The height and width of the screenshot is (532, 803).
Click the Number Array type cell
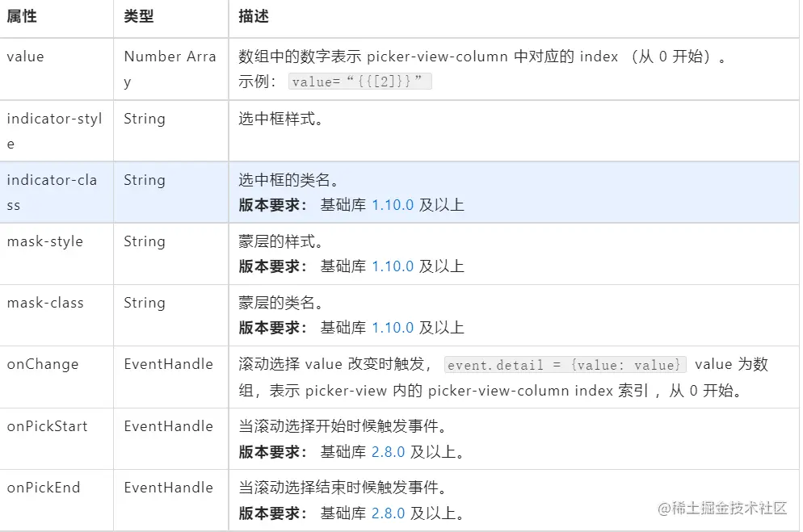(x=170, y=69)
